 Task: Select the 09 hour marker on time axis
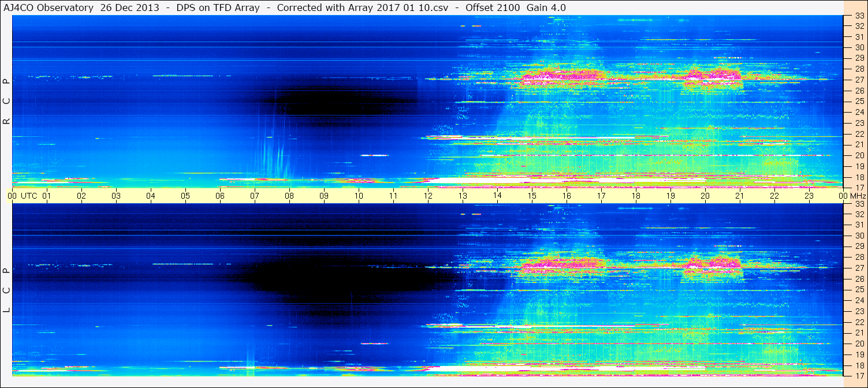pos(324,196)
